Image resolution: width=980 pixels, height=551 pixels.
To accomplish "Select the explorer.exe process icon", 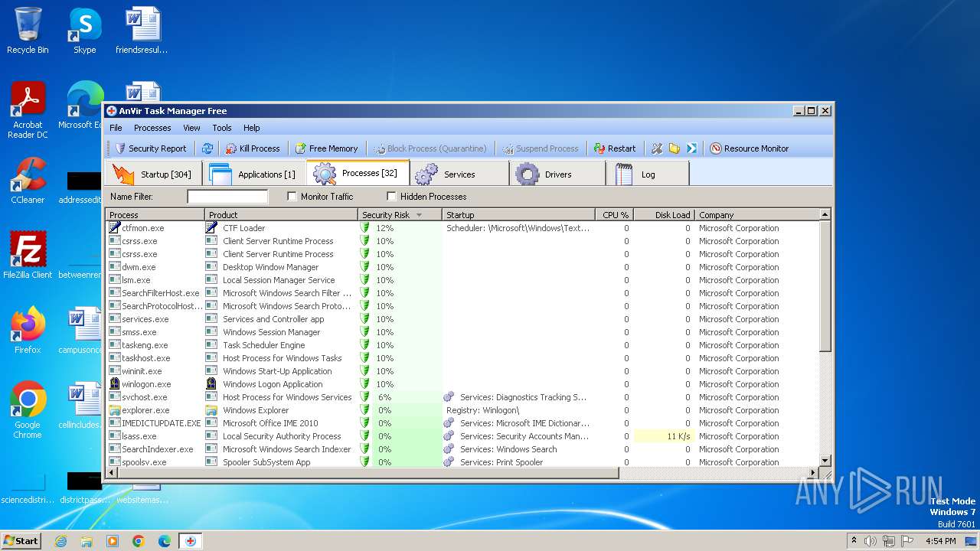I will [x=115, y=410].
